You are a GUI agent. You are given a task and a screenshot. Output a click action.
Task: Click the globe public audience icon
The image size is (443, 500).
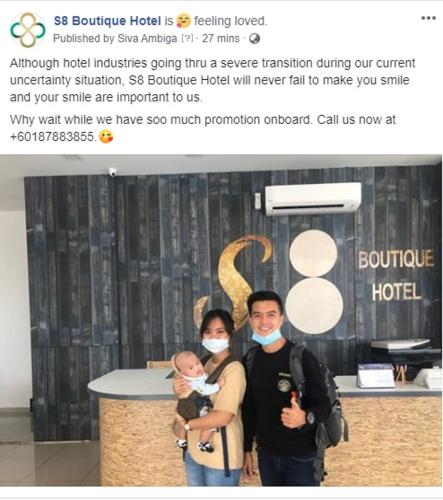(255, 39)
